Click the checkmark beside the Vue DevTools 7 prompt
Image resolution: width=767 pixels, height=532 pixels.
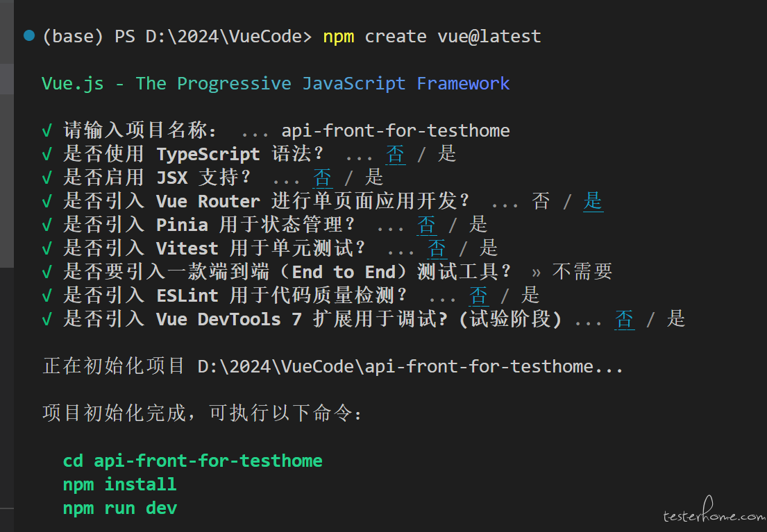(47, 319)
